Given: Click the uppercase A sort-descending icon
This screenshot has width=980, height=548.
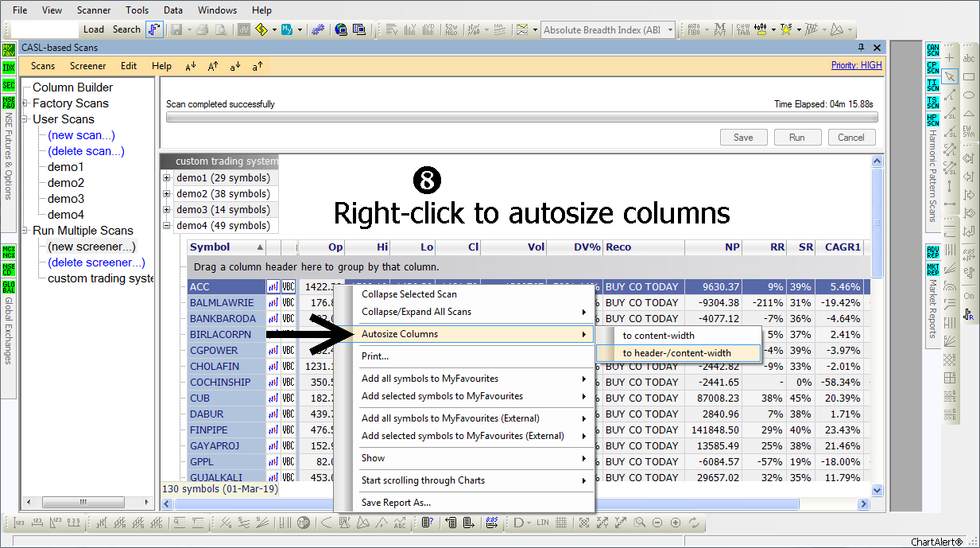Looking at the screenshot, I should click(x=191, y=66).
